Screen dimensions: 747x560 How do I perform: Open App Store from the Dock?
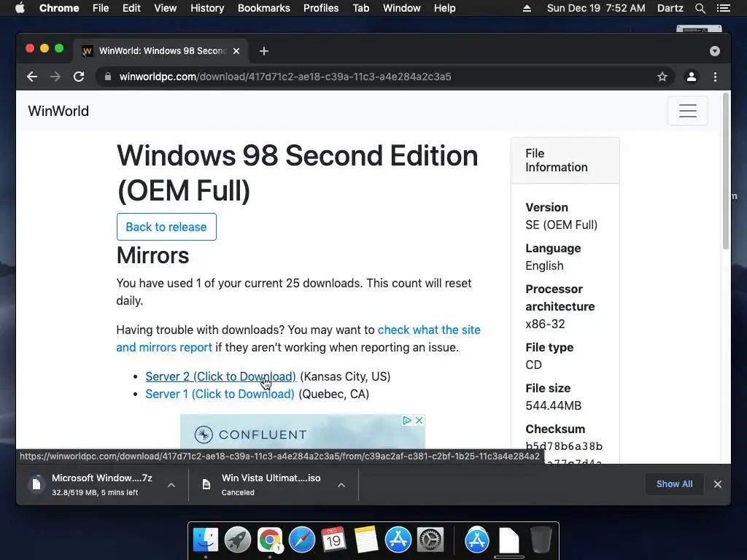pyautogui.click(x=398, y=540)
